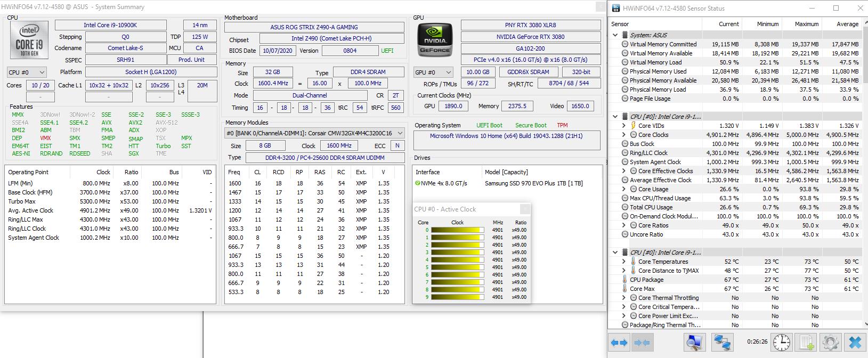
Task: Click the Intel Core i9-10900K name field
Action: pyautogui.click(x=110, y=25)
